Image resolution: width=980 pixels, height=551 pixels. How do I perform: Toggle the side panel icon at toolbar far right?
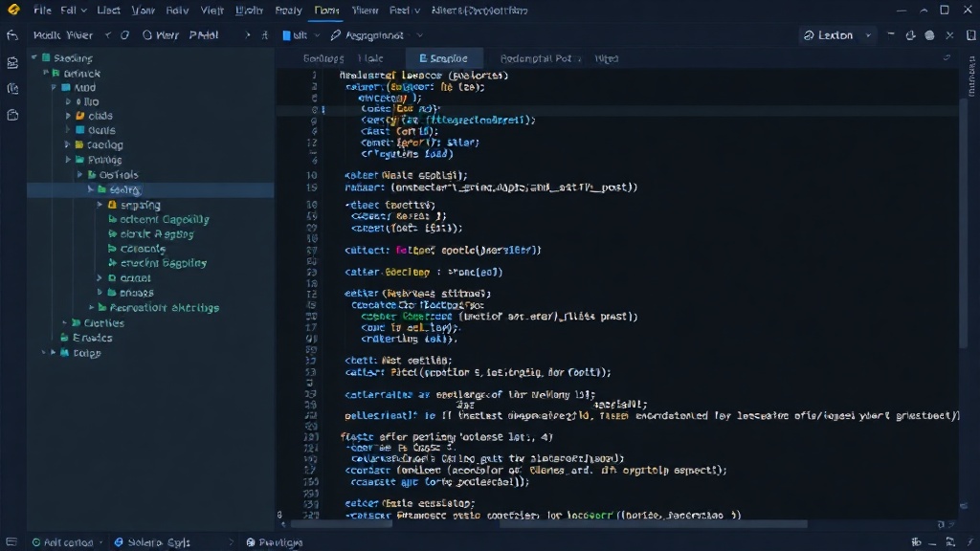pos(970,35)
